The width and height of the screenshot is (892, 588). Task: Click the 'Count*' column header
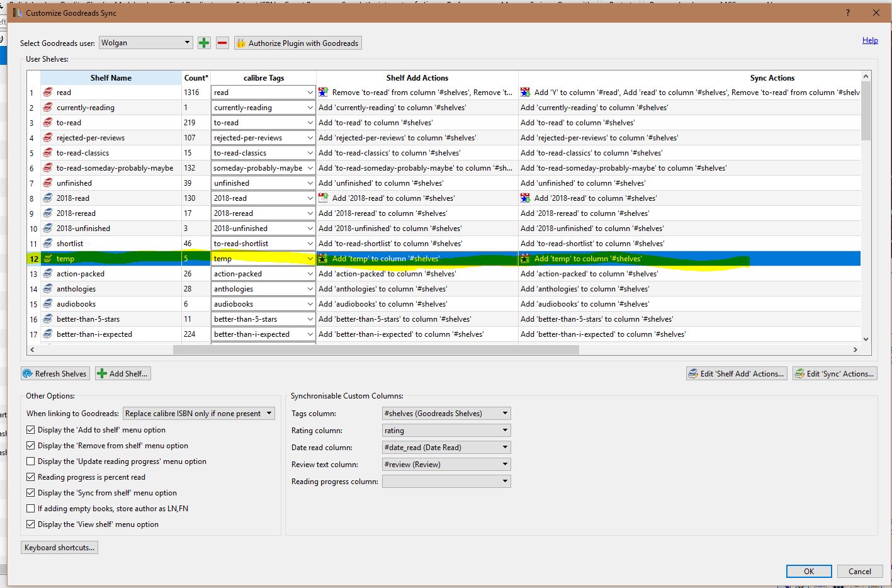pyautogui.click(x=196, y=78)
